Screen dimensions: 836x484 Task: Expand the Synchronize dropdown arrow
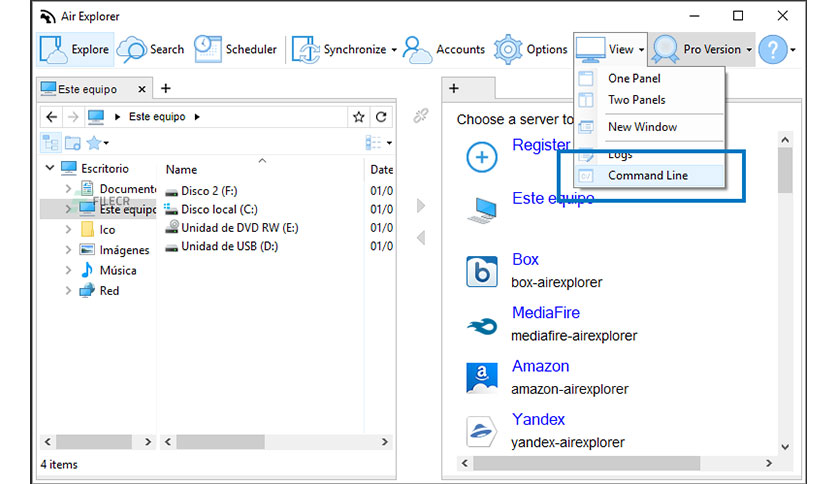point(394,50)
